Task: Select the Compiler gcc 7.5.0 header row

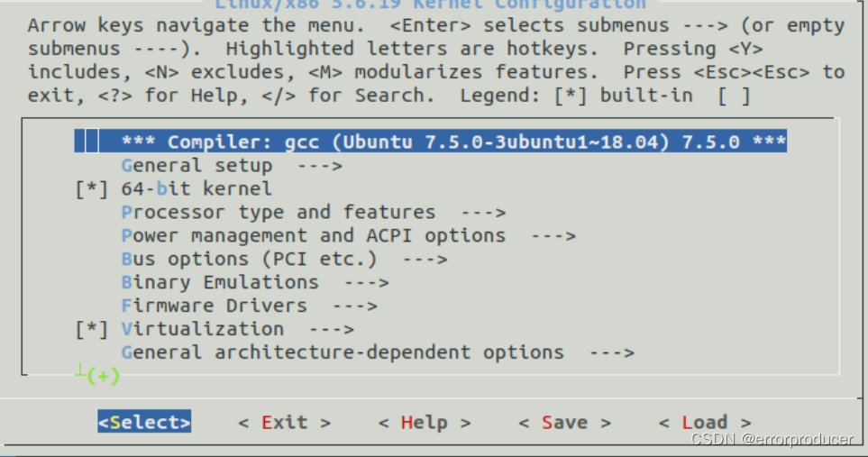Action: pyautogui.click(x=430, y=142)
